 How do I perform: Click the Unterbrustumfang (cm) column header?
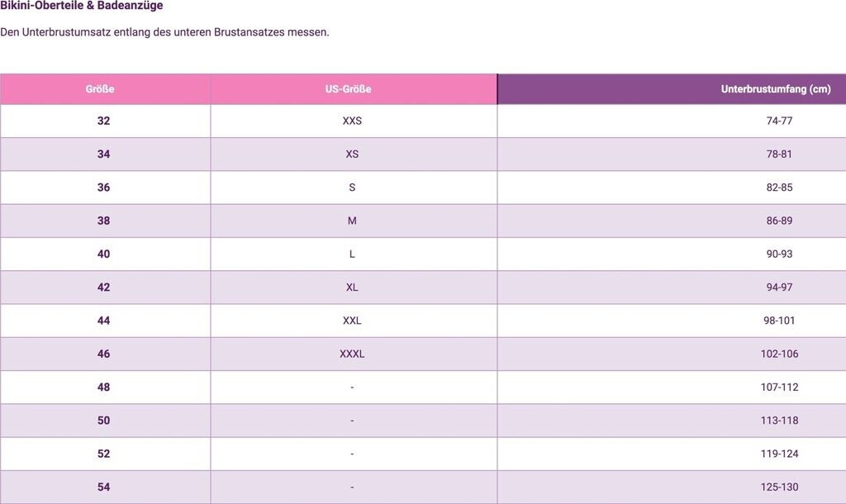coord(775,89)
